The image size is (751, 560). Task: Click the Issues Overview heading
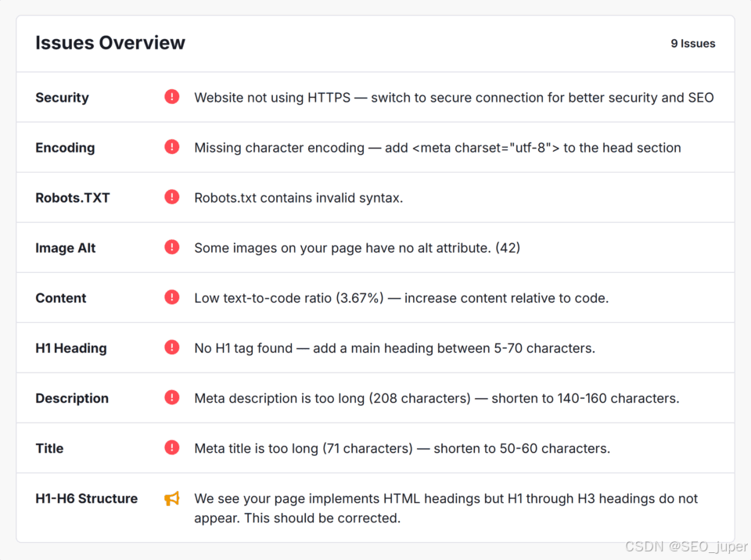tap(110, 43)
